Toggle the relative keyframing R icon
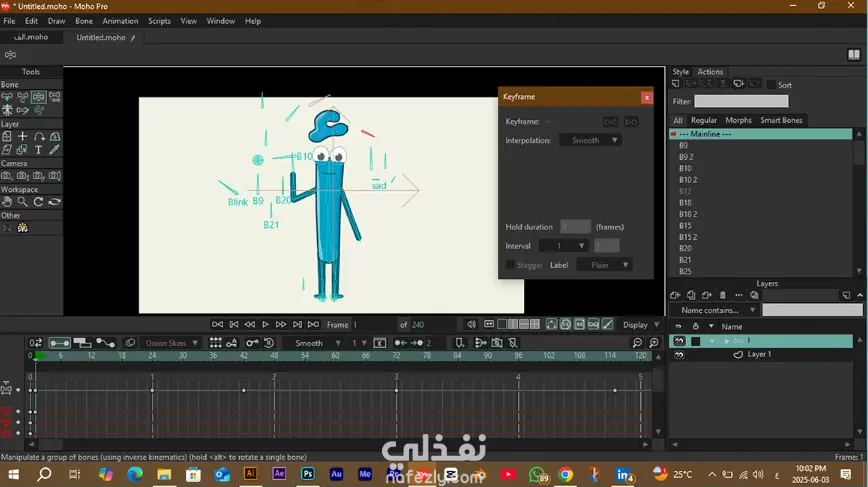 point(269,343)
